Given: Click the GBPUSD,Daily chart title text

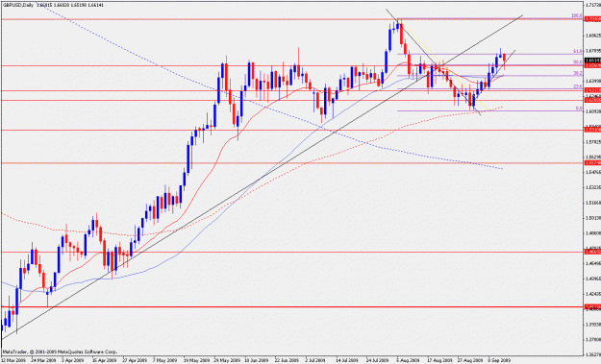Looking at the screenshot, I should point(18,6).
